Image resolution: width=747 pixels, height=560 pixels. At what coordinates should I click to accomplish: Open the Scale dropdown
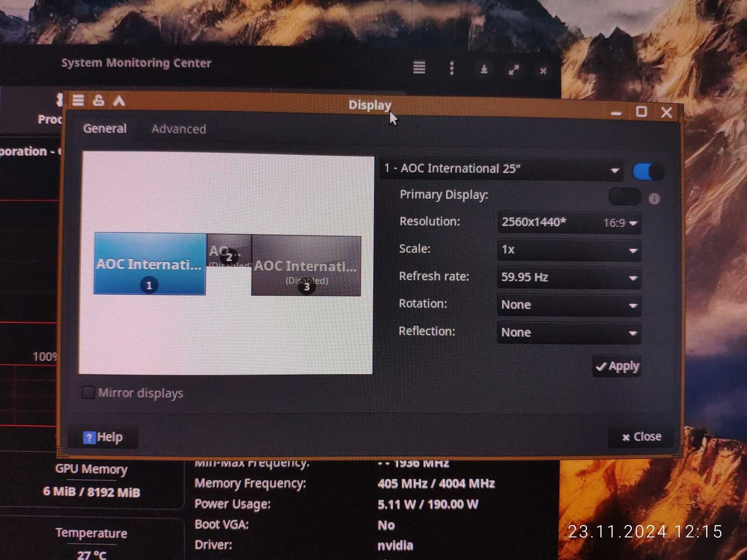coord(569,250)
